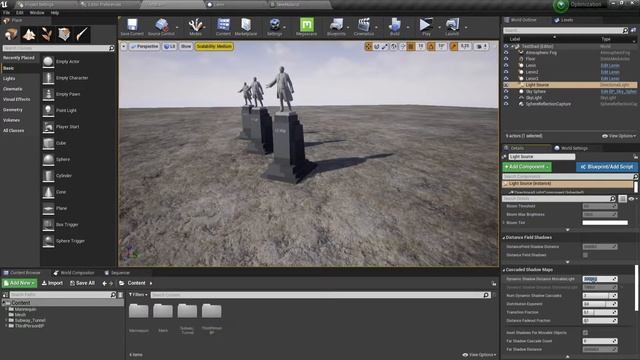This screenshot has width=640, height=360.
Task: Open the green Megascans plugin button
Action: (x=307, y=27)
